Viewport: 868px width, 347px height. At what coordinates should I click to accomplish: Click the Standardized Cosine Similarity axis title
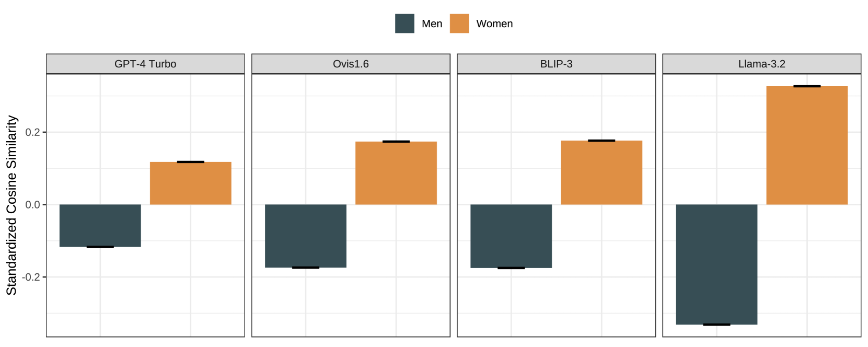coord(11,205)
